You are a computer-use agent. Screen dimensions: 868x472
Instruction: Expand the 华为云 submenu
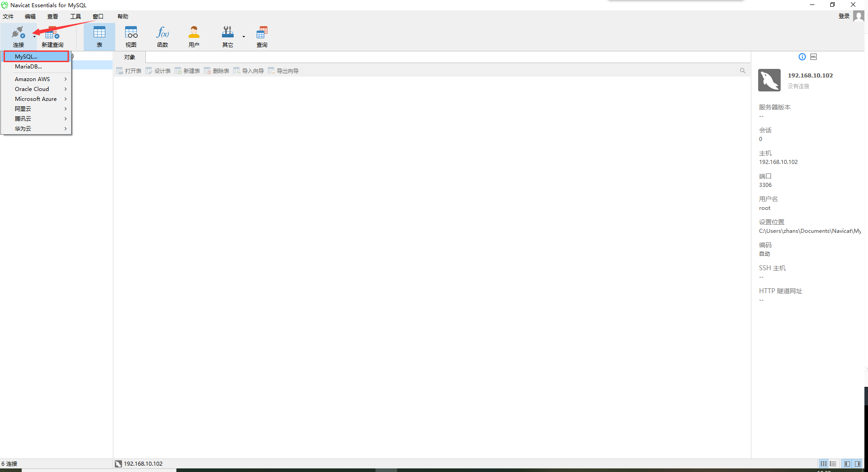point(36,128)
